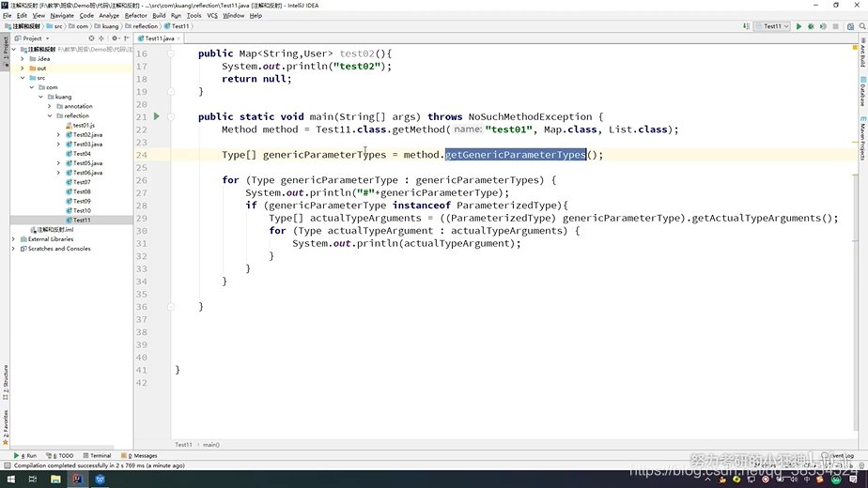
Task: Hide Project panel with hide icon
Action: coord(127,38)
